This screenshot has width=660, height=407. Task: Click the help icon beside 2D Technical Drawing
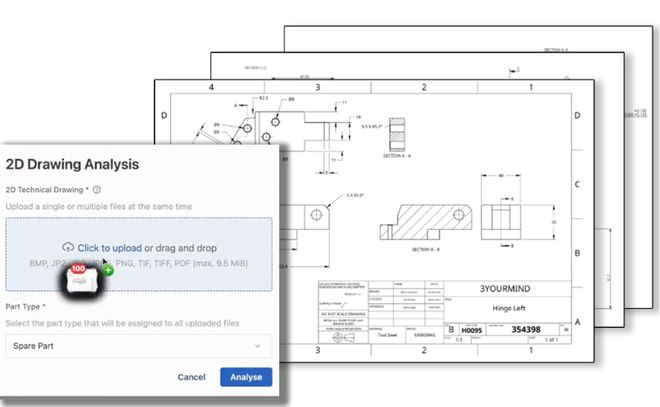coord(95,188)
